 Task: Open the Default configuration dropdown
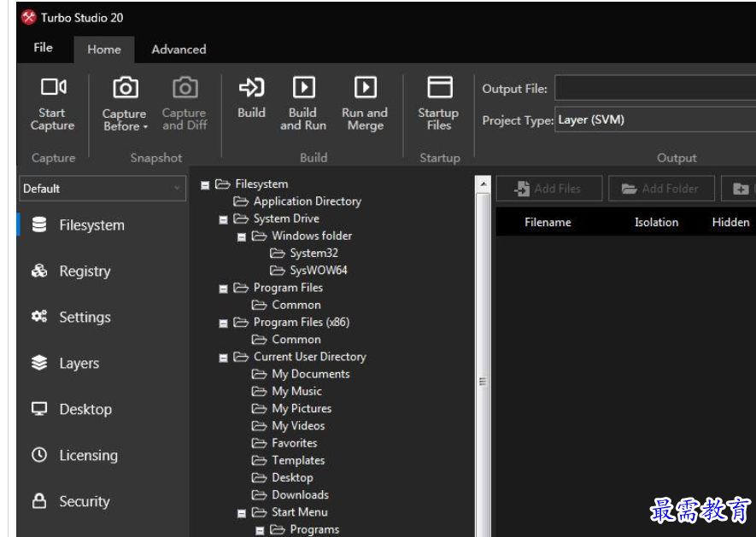click(103, 188)
